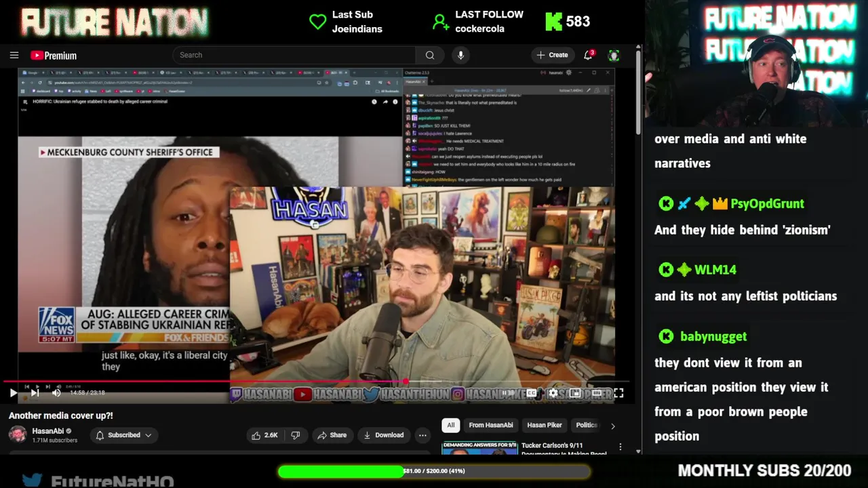Screen dimensions: 868x488
Task: Open Tucker Carlson's 9/11 video thumbnail
Action: 479,448
